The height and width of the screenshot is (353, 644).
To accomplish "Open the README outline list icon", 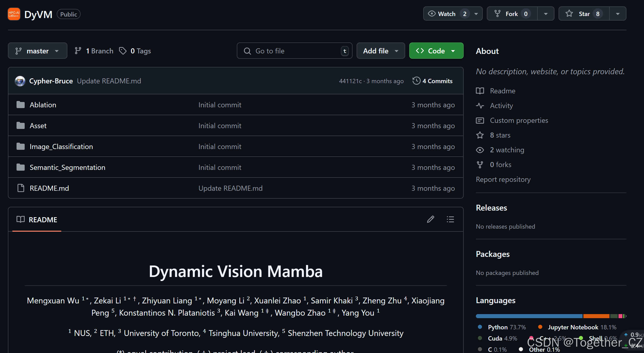I will [x=450, y=219].
